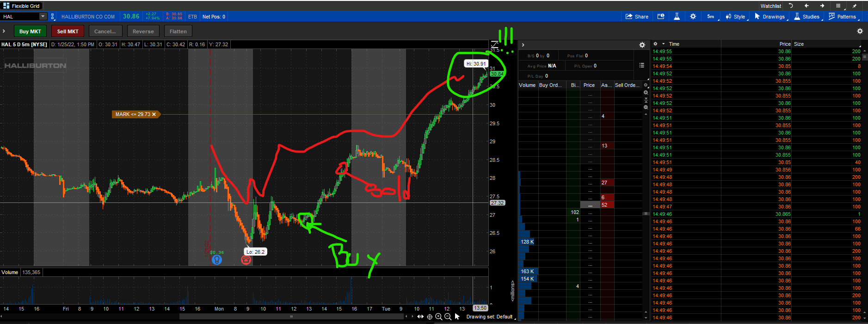The height and width of the screenshot is (324, 868).
Task: Expand the order buttons panel chevron
Action: pyautogui.click(x=4, y=31)
